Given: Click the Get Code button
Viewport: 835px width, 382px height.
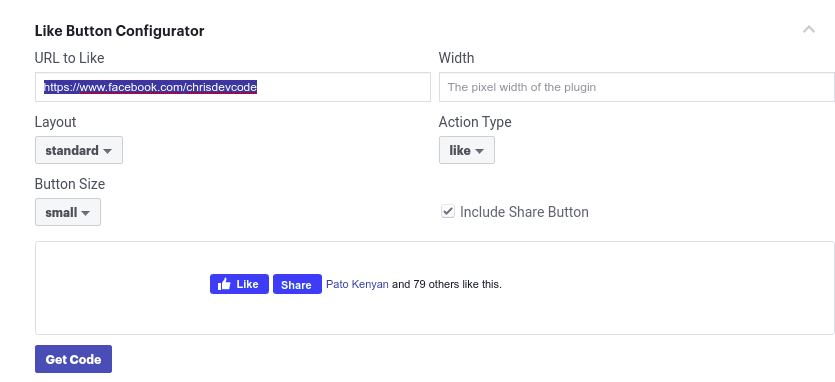Looking at the screenshot, I should [73, 359].
